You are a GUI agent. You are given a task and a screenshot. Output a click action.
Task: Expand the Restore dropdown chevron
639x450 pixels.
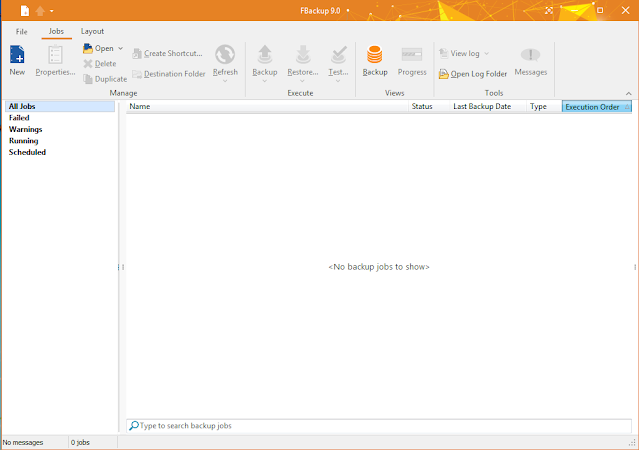(303, 81)
